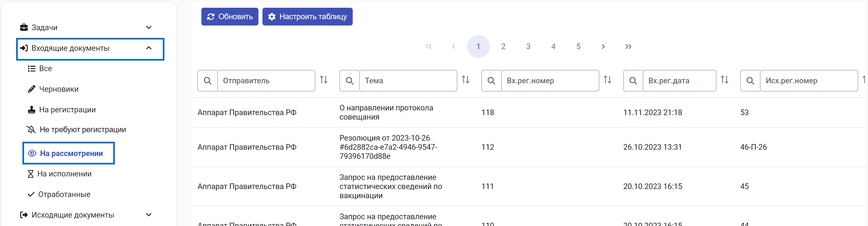
Task: Click the crossed bell icon beside Не требуют регистрации
Action: 31,130
